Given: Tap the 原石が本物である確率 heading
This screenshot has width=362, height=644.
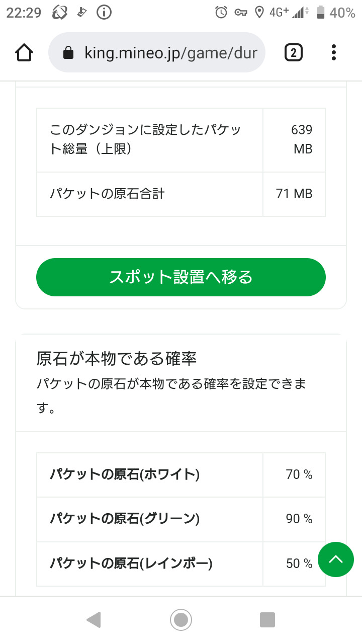Looking at the screenshot, I should click(117, 359).
